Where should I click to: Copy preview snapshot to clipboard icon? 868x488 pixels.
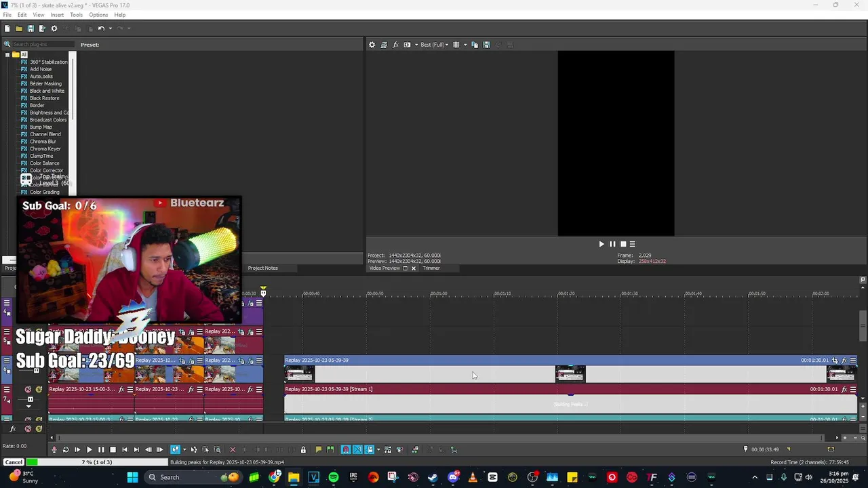pyautogui.click(x=475, y=45)
